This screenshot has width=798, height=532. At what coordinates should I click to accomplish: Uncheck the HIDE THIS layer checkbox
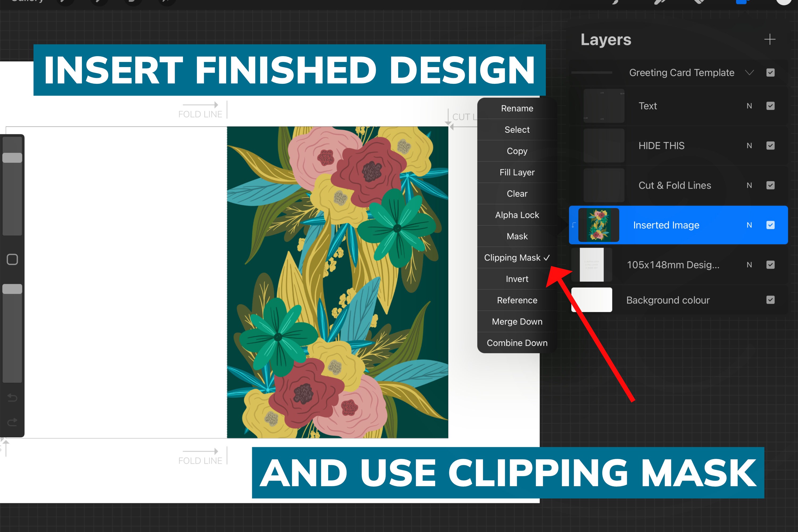pyautogui.click(x=771, y=146)
